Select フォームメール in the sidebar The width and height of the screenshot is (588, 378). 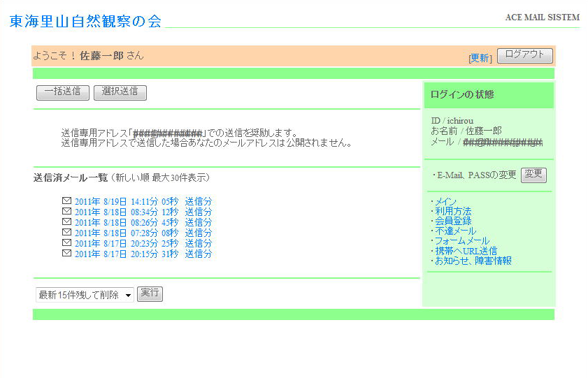pyautogui.click(x=462, y=241)
